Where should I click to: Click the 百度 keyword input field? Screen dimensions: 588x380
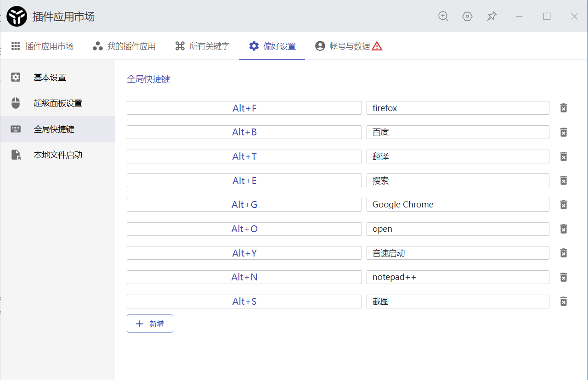coord(458,132)
